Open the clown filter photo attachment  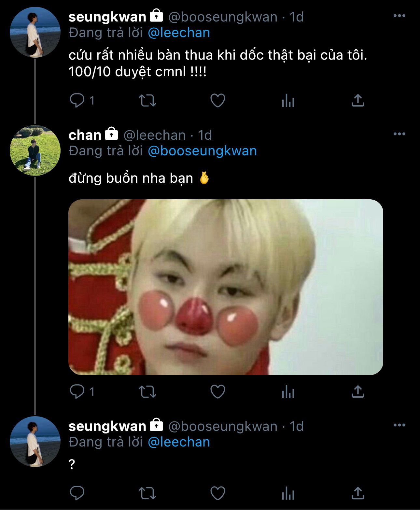pos(226,287)
